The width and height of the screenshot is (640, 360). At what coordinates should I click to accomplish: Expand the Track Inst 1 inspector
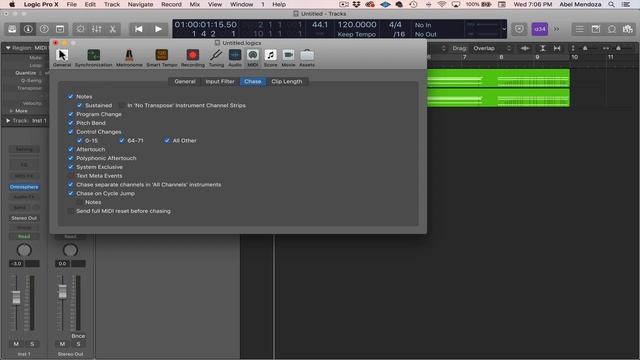pos(8,121)
